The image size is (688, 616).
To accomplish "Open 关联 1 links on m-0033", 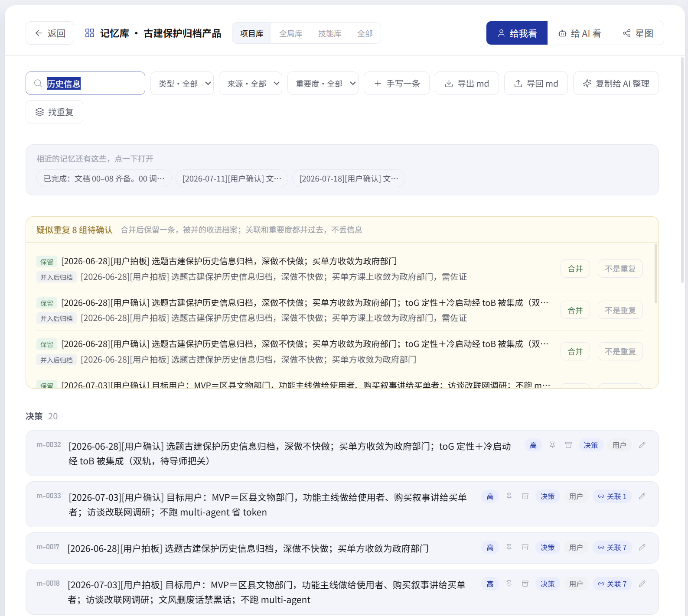I will pos(612,496).
